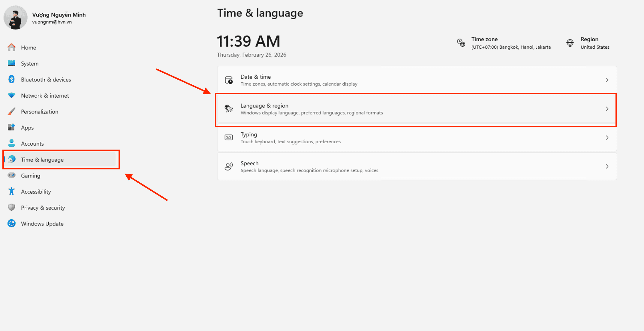
Task: Click the Privacy & security shield icon
Action: [12, 207]
